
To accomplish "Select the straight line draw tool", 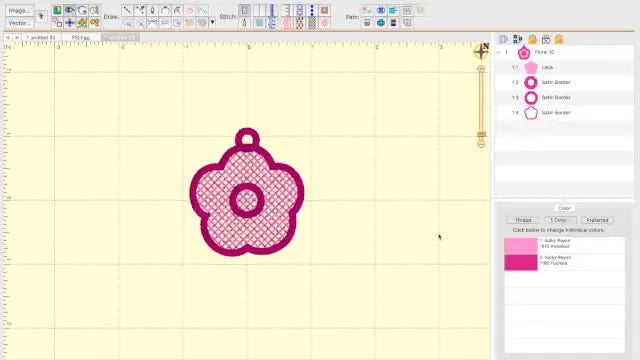I will pyautogui.click(x=127, y=10).
